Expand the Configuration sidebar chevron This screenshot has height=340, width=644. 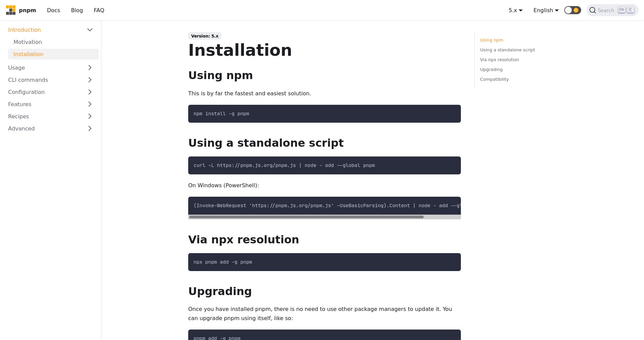click(90, 92)
